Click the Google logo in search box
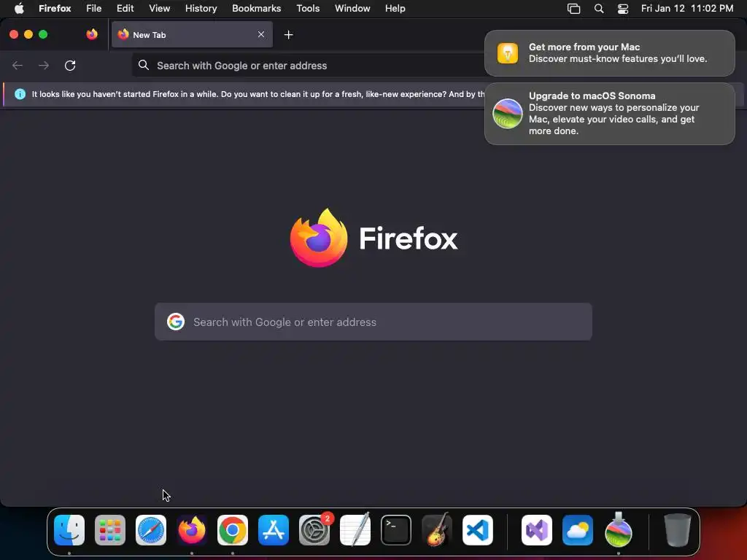Screen dimensions: 747x560 coord(176,322)
